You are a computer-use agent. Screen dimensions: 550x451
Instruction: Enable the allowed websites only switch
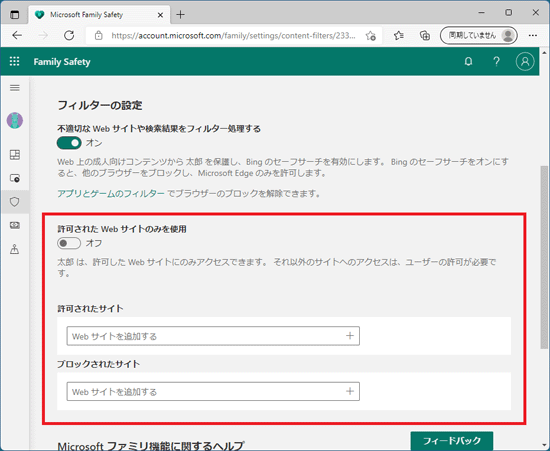click(69, 243)
